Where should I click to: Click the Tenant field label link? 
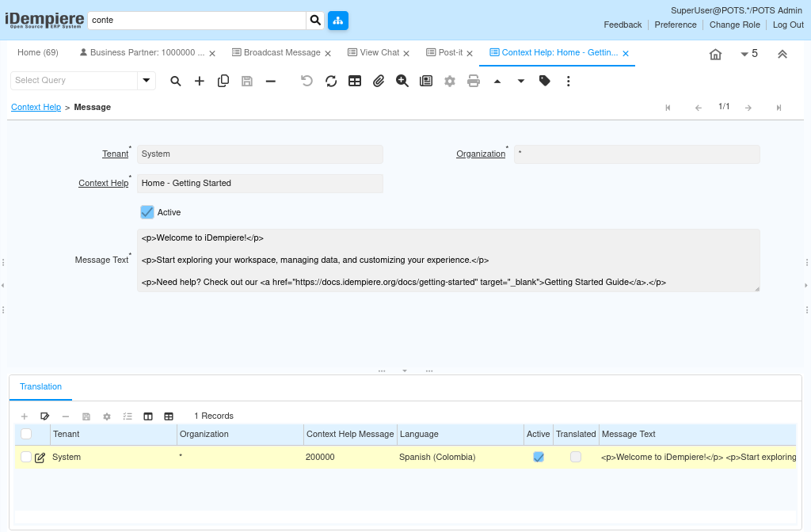116,154
